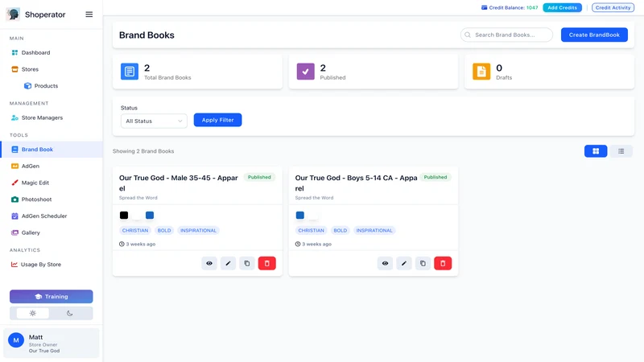Open the All Status dropdown

[x=154, y=121]
